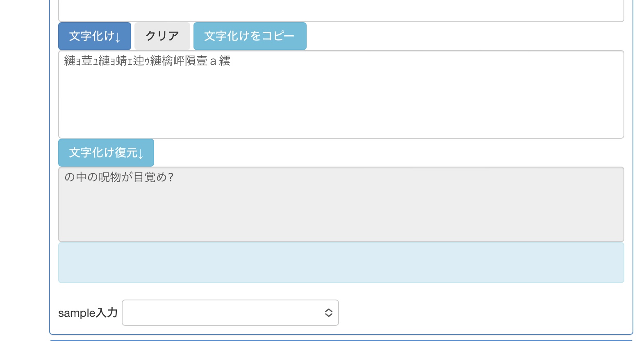Copy garbled text with 文字化けをコピー
644x341 pixels.
[x=250, y=36]
